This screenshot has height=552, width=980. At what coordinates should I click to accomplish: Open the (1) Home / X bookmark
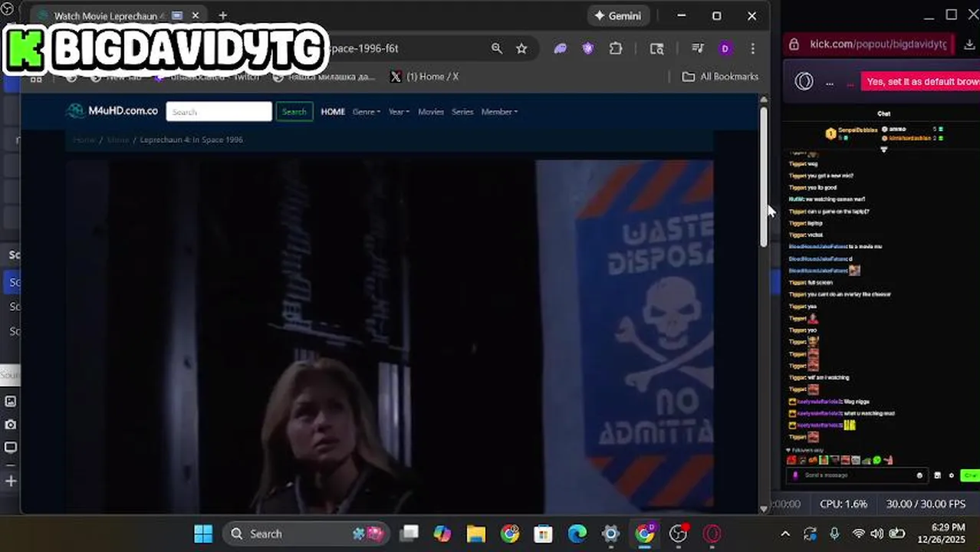[x=424, y=77]
